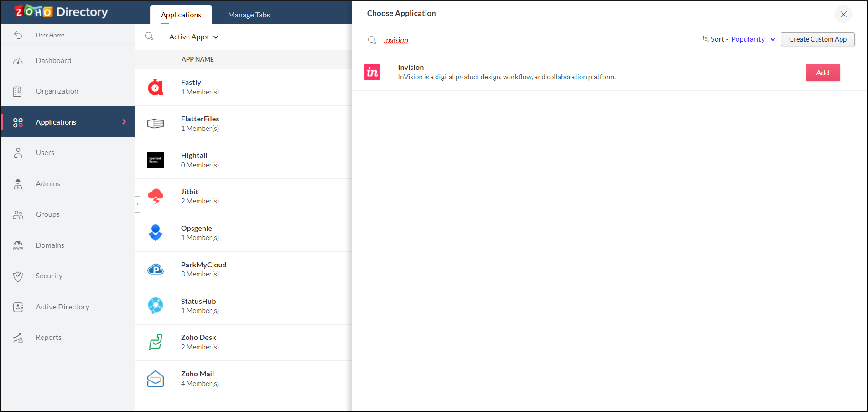
Task: Click the Users person icon
Action: 18,153
